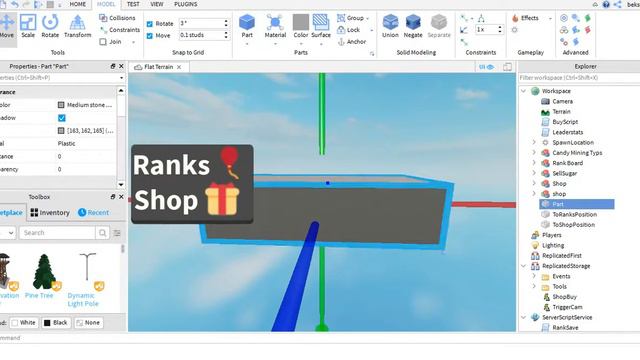The width and height of the screenshot is (640, 360).
Task: Select the Scale tool
Action: pos(28,26)
